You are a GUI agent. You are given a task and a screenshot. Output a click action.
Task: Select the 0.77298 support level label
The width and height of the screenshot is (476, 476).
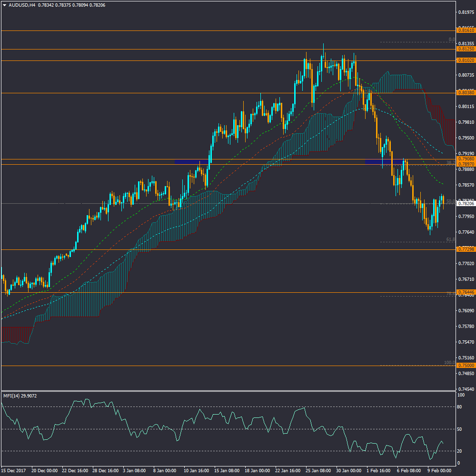pyautogui.click(x=465, y=249)
